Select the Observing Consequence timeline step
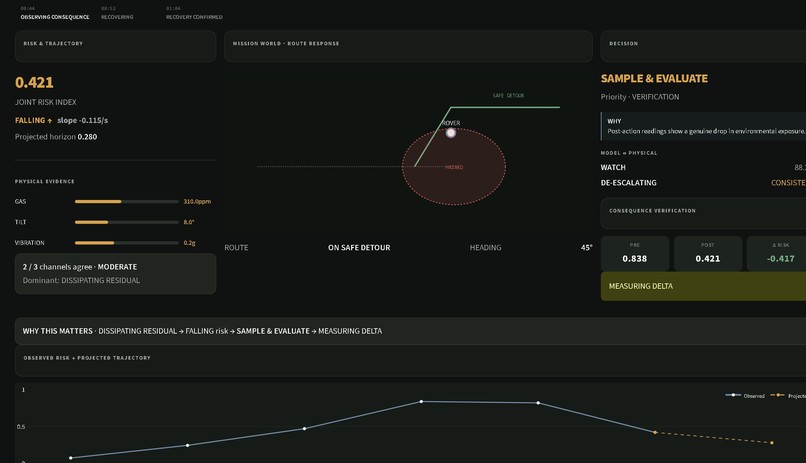The image size is (806, 463). tap(54, 13)
